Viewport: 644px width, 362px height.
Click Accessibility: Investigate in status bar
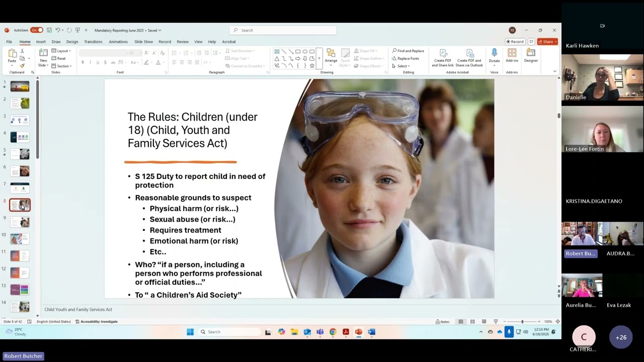[x=97, y=322]
